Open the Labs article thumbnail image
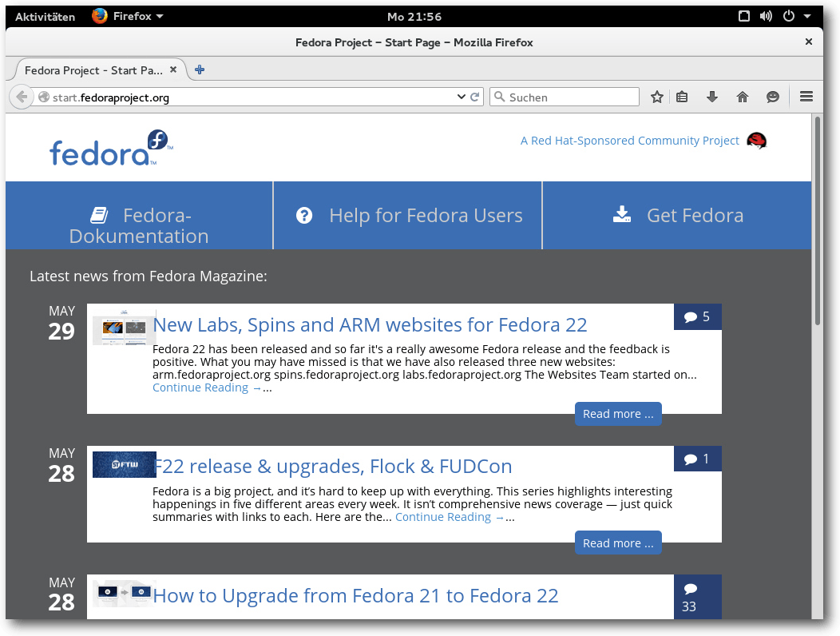840x636 pixels. (125, 327)
